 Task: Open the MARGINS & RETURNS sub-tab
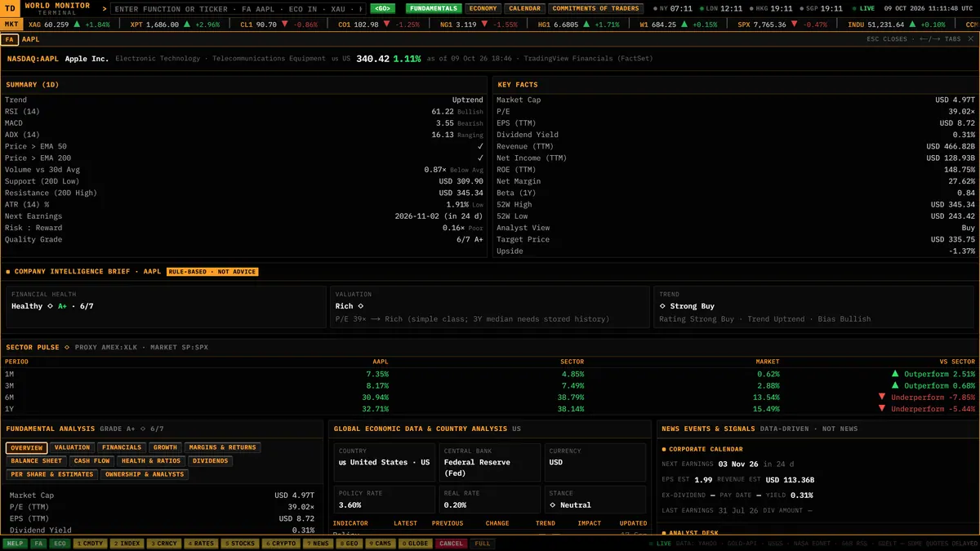(x=222, y=447)
